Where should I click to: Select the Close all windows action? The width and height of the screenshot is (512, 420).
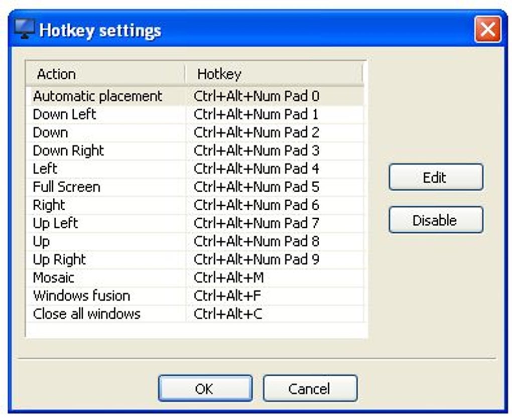pos(86,314)
